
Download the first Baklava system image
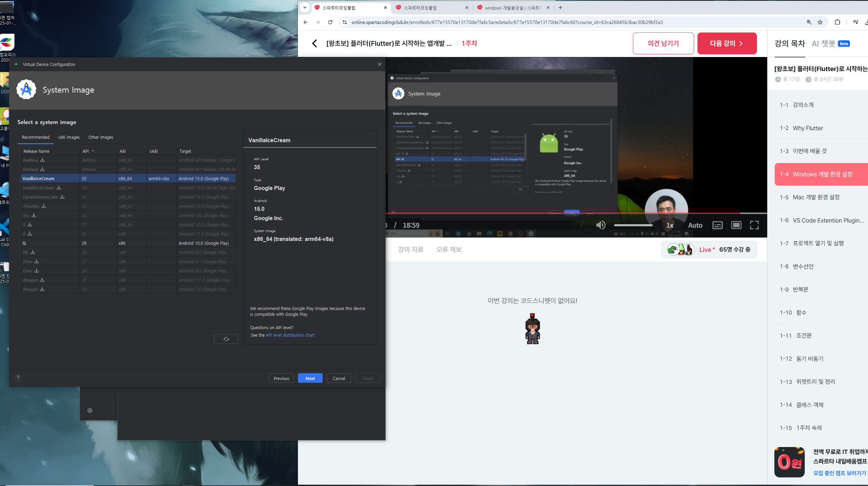click(x=42, y=160)
